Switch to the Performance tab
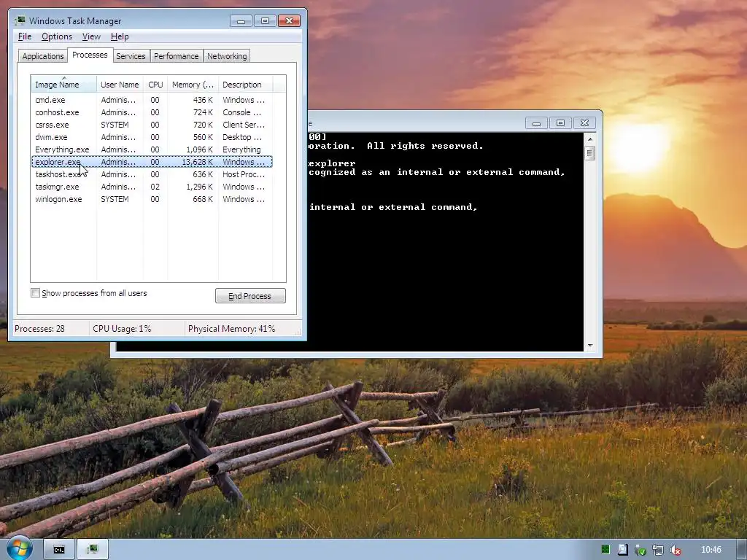Screen dimensions: 747x560 pyautogui.click(x=177, y=56)
